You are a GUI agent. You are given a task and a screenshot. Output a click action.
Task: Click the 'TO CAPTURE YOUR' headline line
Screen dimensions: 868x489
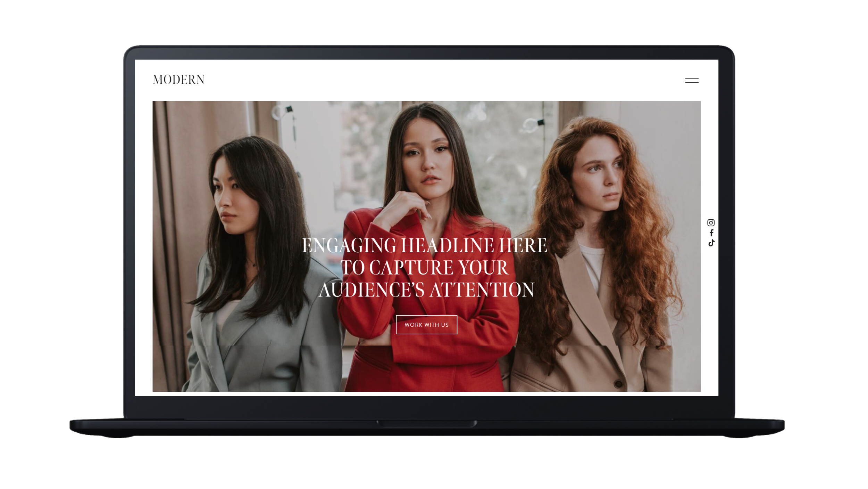point(424,268)
